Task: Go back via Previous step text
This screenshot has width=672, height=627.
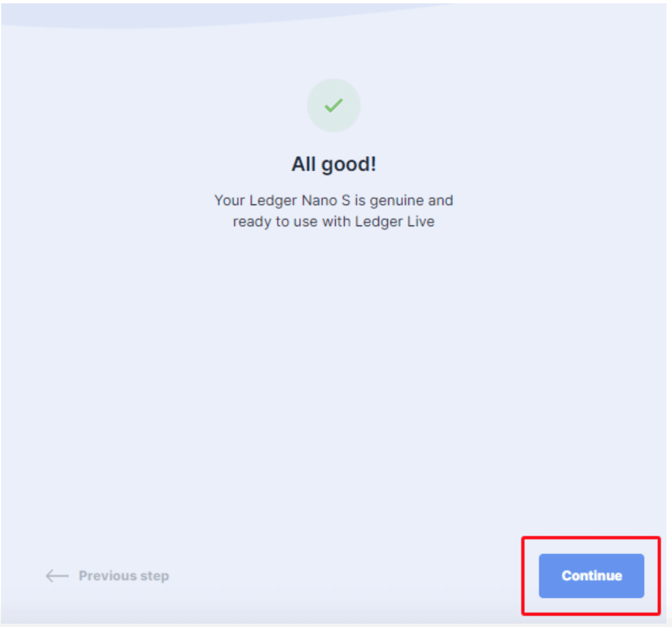Action: (124, 575)
